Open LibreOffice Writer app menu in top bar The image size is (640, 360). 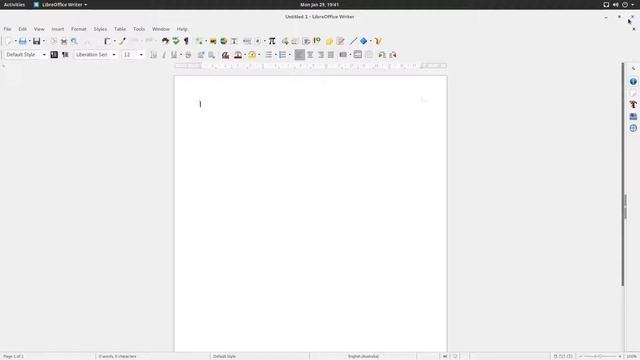coord(60,4)
